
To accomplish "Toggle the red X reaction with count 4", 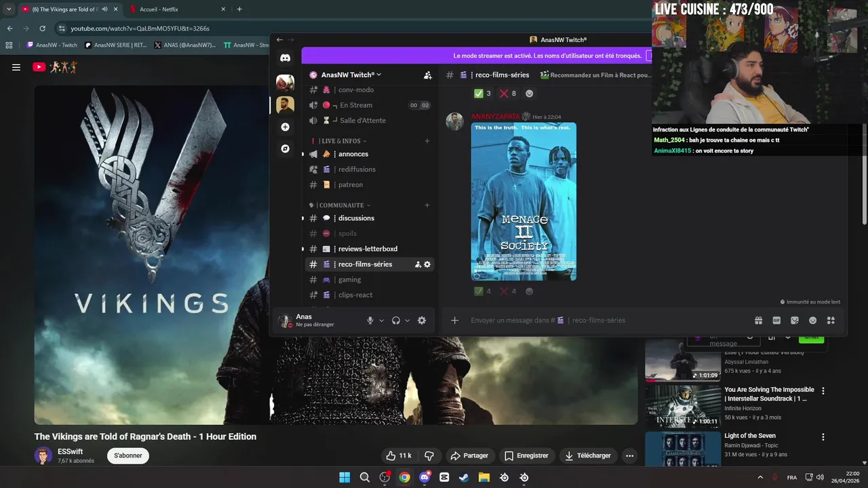I will pos(508,291).
